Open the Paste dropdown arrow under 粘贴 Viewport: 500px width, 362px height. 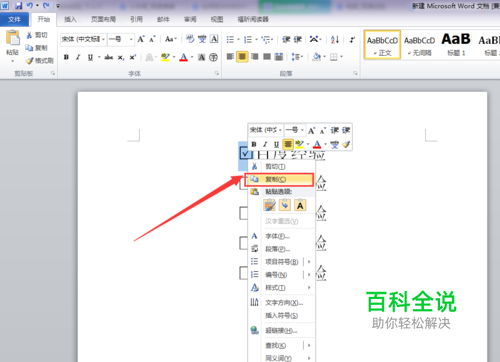[13, 61]
